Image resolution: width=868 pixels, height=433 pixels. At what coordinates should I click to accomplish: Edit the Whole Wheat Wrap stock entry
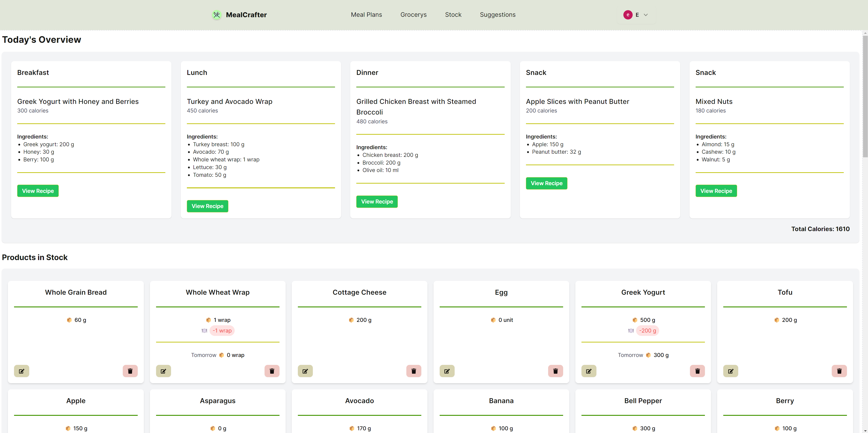click(163, 371)
